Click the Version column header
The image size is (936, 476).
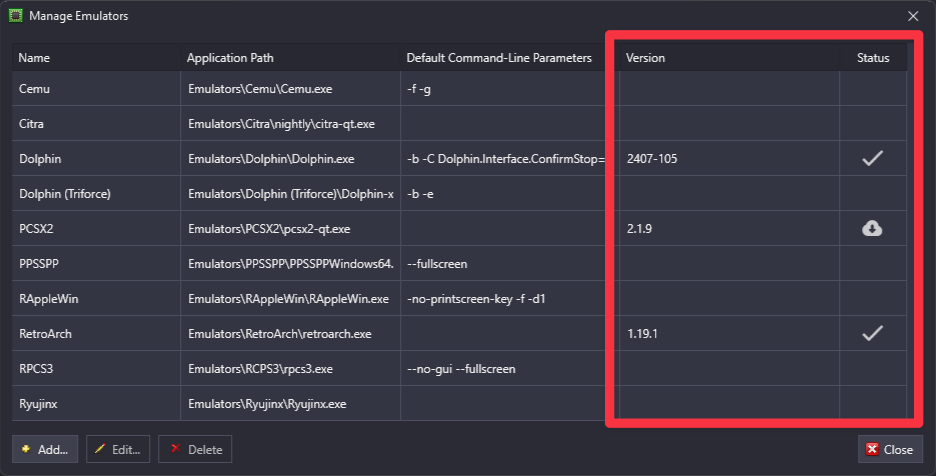729,58
